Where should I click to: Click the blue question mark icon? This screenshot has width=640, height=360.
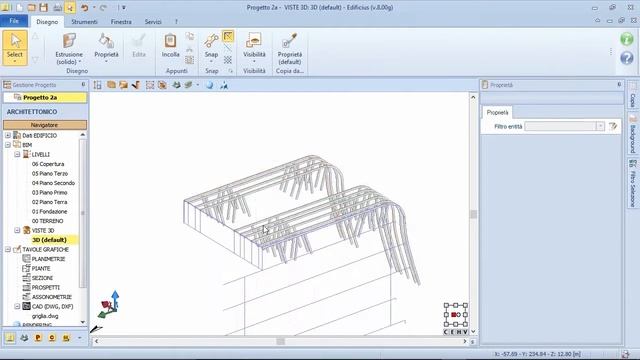tap(627, 58)
